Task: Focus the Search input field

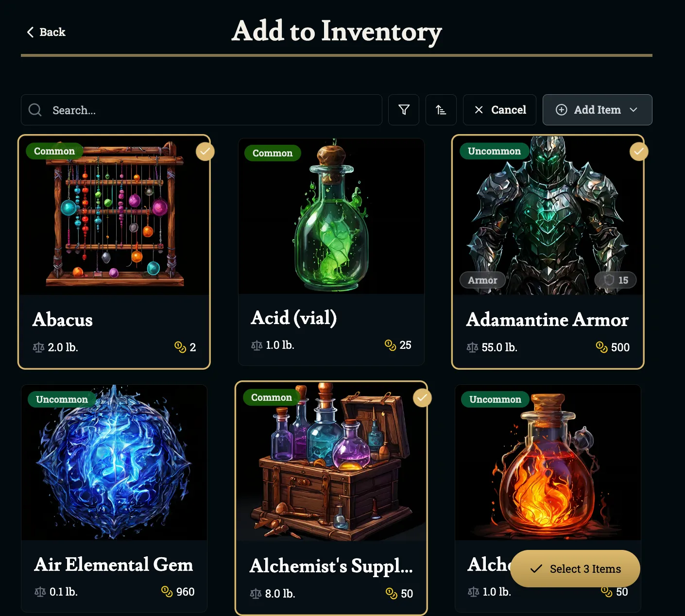Action: coord(202,110)
